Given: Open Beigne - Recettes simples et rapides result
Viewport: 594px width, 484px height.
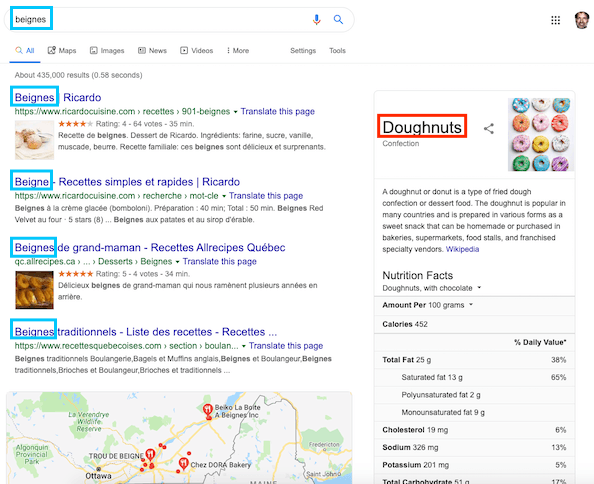Looking at the screenshot, I should (x=127, y=182).
